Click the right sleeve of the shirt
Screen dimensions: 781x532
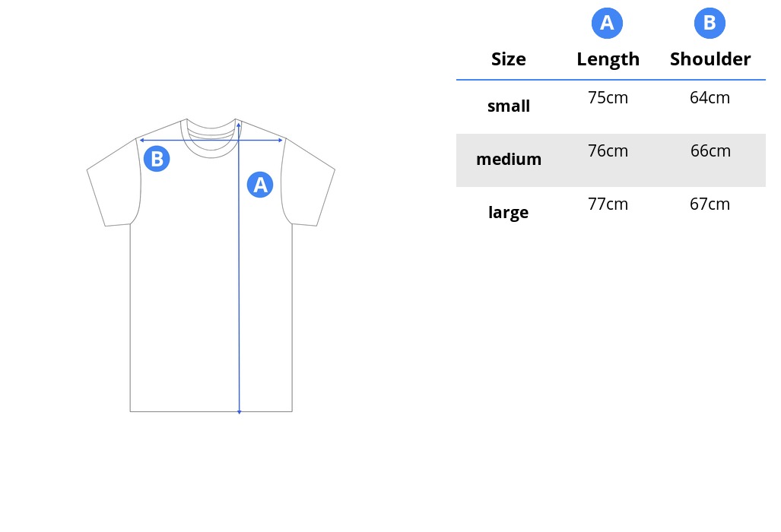[x=308, y=183]
